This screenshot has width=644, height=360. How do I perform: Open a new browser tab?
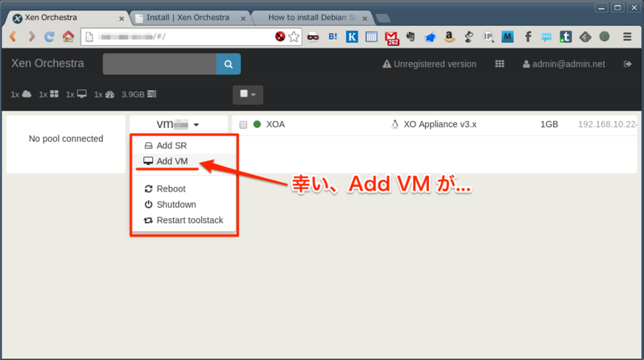[x=383, y=18]
